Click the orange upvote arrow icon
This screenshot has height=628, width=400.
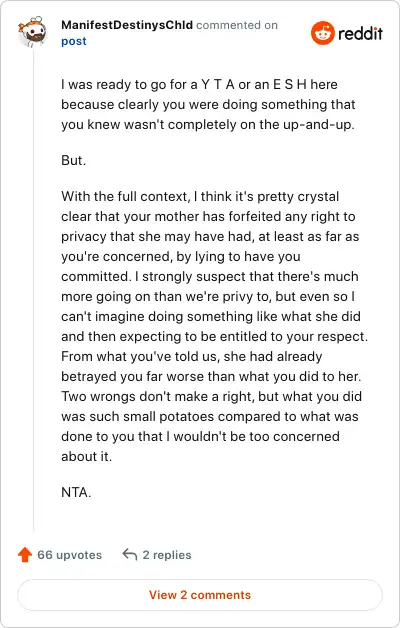click(25, 555)
